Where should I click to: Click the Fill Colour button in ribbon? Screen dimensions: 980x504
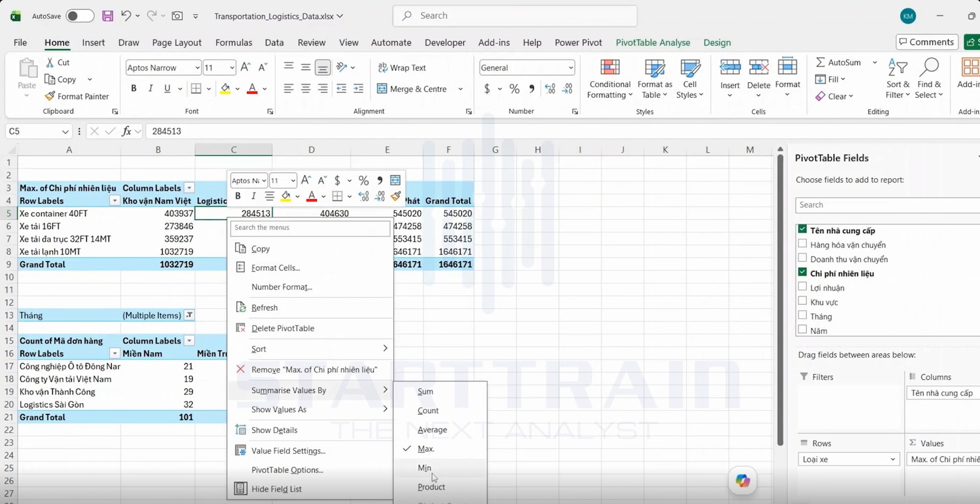(225, 89)
